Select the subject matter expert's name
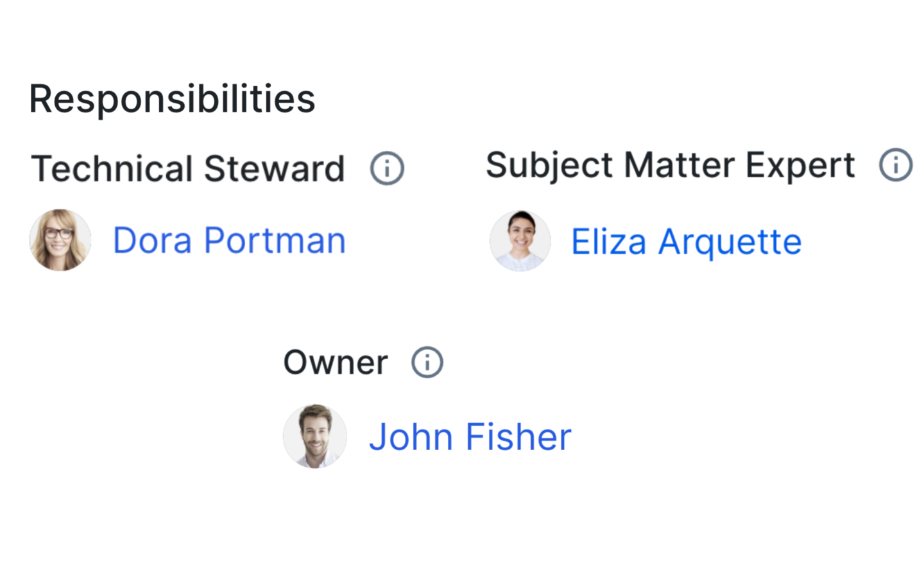The width and height of the screenshot is (924, 578). click(x=686, y=242)
